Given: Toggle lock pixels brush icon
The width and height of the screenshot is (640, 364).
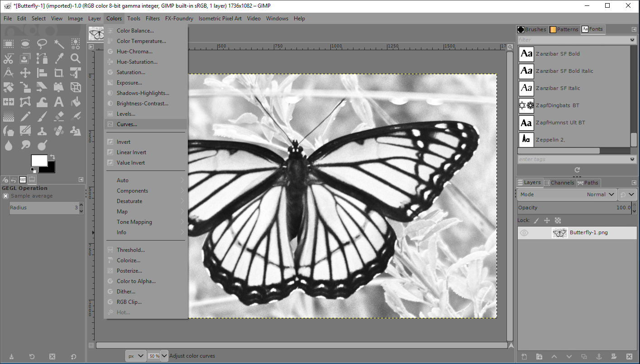Looking at the screenshot, I should [x=536, y=221].
